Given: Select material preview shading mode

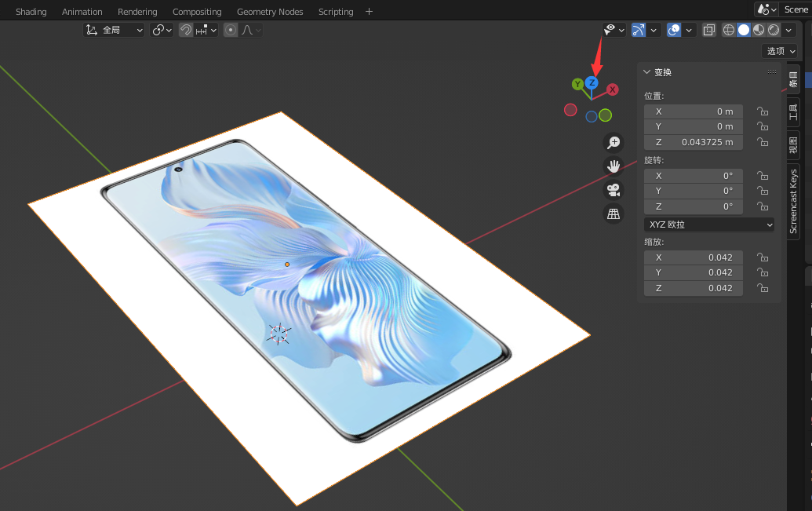Looking at the screenshot, I should (759, 31).
